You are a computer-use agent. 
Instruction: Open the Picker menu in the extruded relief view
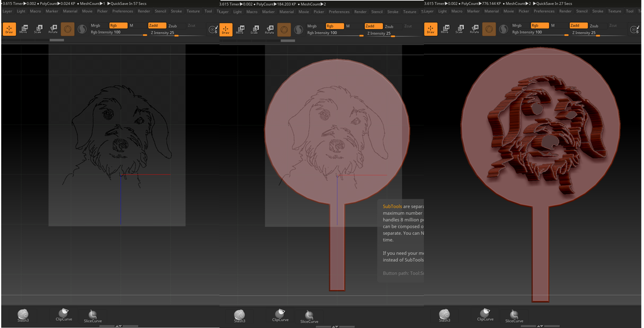click(524, 11)
